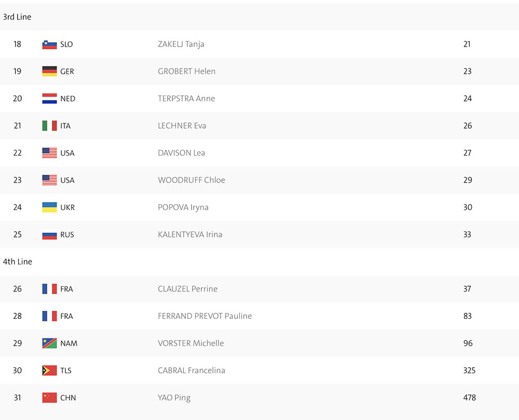Click the Namibia flag icon

click(49, 343)
